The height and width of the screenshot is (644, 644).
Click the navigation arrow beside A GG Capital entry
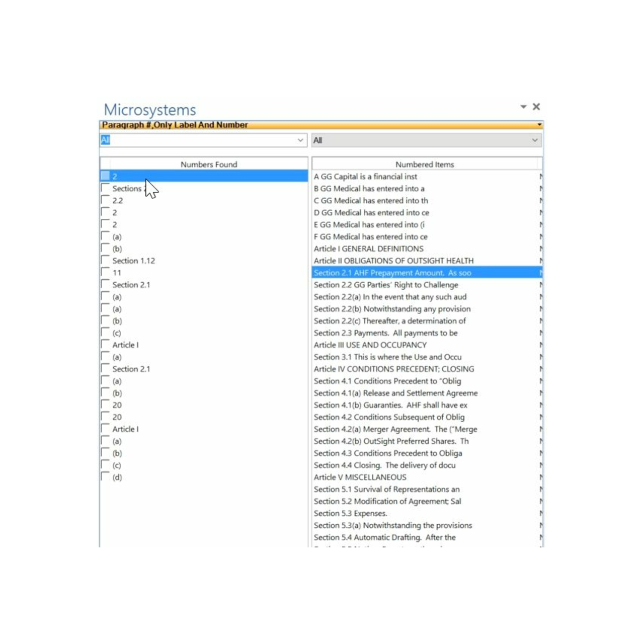pyautogui.click(x=540, y=177)
